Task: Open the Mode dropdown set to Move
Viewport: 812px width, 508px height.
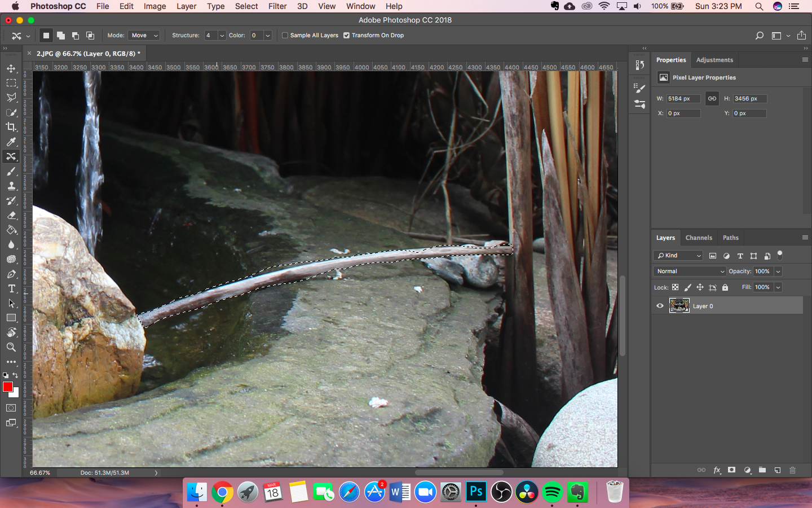Action: [x=144, y=36]
